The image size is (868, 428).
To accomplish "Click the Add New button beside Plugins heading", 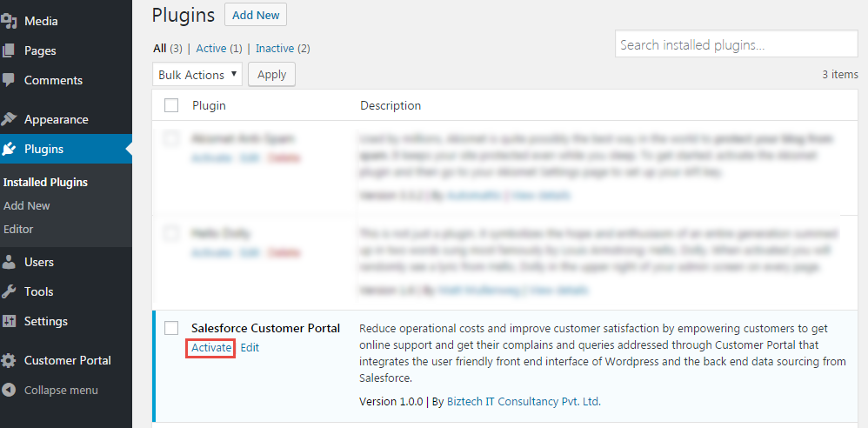I will coord(255,15).
